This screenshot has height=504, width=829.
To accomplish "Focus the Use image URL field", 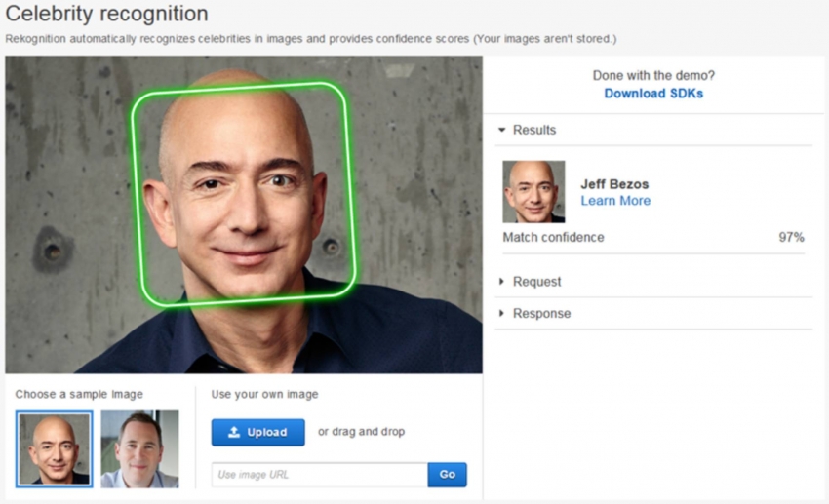I will click(x=319, y=475).
